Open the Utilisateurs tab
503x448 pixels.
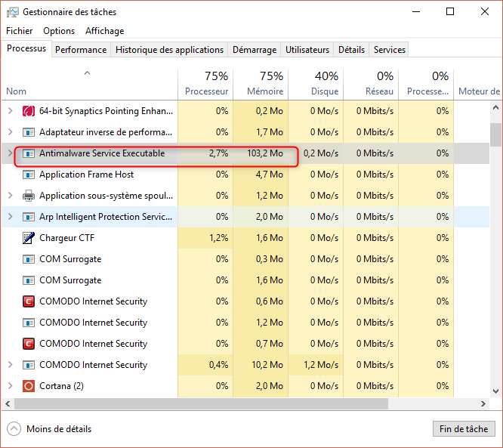click(x=307, y=50)
